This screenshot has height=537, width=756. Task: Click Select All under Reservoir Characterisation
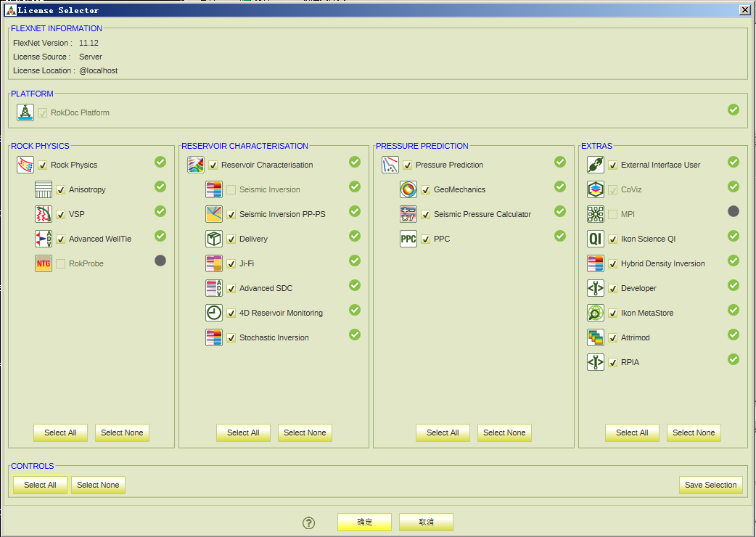coord(244,433)
